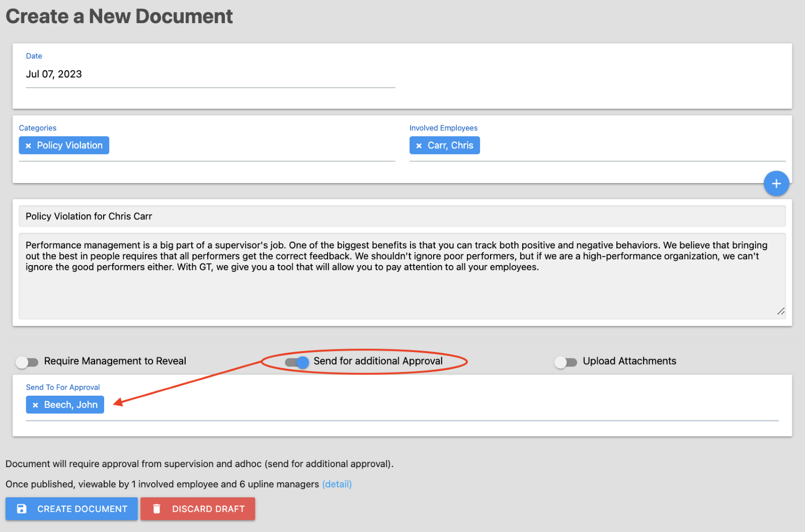Screen dimensions: 805x532
Task: Open the viewer detail link
Action: pos(337,484)
